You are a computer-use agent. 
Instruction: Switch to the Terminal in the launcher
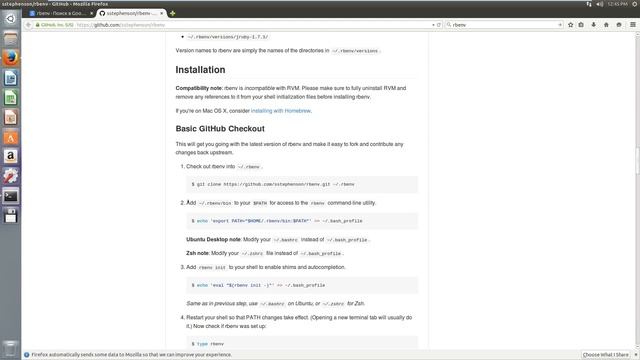(11, 196)
